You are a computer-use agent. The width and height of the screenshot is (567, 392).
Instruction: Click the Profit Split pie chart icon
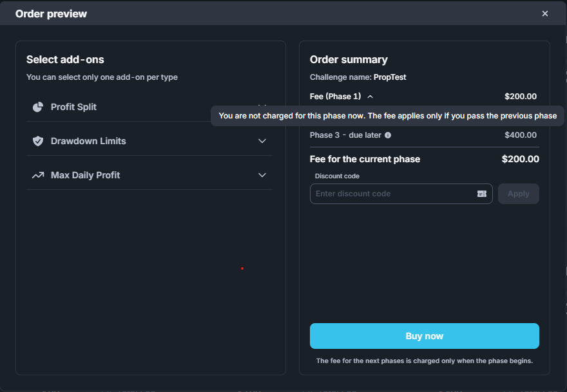click(38, 107)
